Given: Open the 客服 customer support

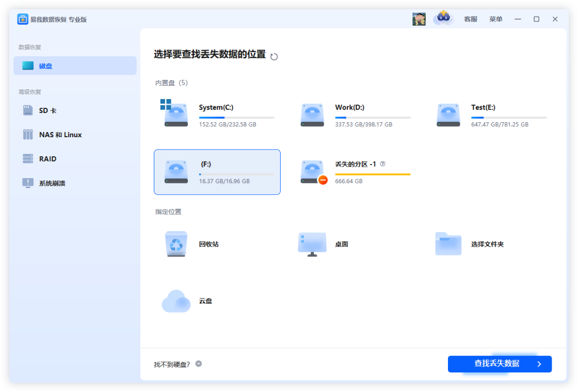Looking at the screenshot, I should pos(470,19).
